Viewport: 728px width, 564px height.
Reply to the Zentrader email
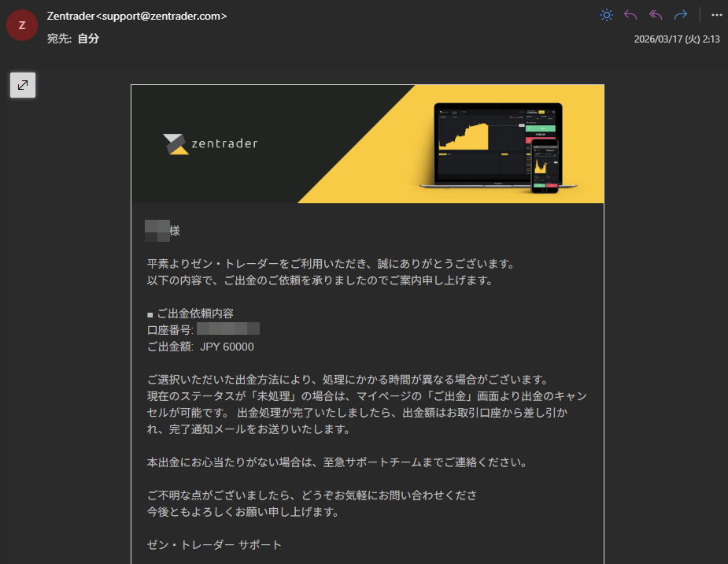tap(630, 14)
